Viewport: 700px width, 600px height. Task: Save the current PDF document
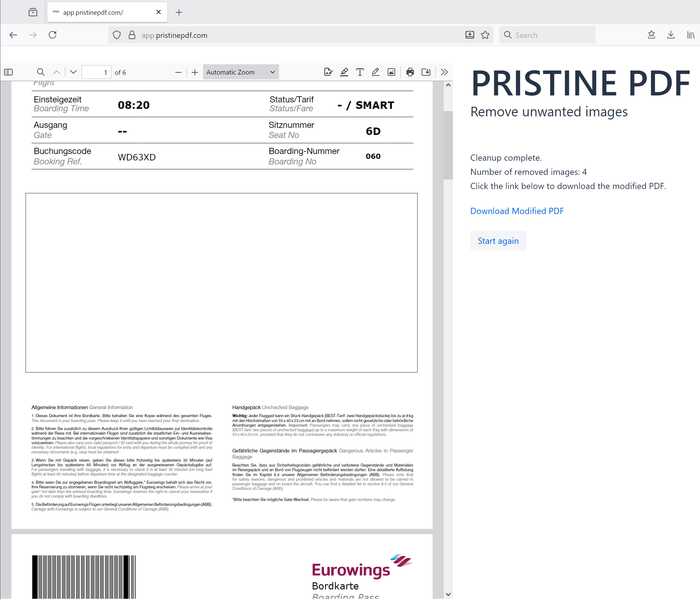[x=426, y=72]
